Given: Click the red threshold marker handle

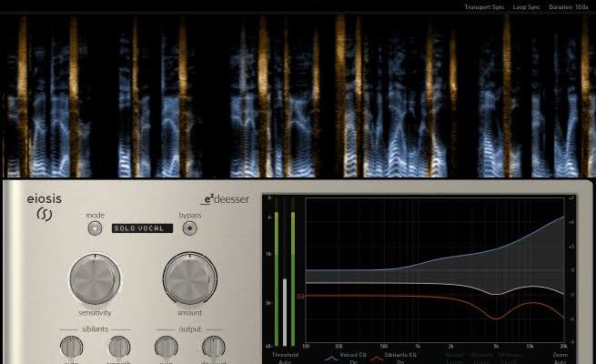Looking at the screenshot, I should point(301,296).
